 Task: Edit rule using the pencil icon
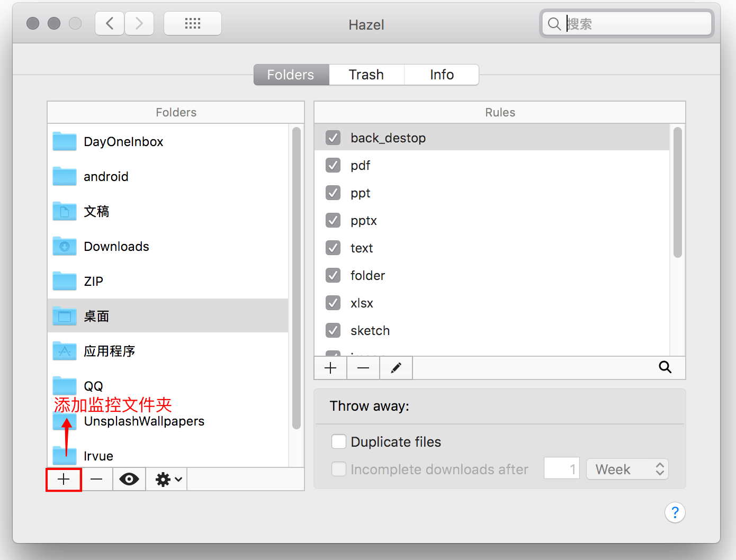(396, 368)
